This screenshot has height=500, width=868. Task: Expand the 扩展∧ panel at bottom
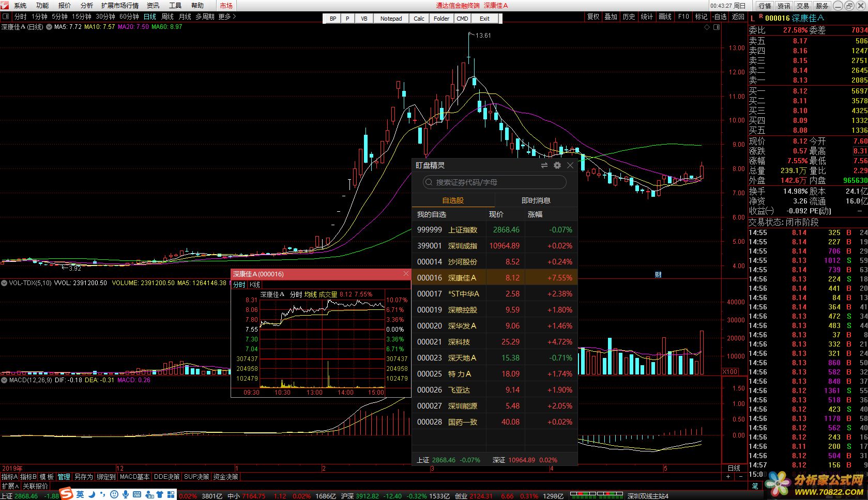coord(10,486)
